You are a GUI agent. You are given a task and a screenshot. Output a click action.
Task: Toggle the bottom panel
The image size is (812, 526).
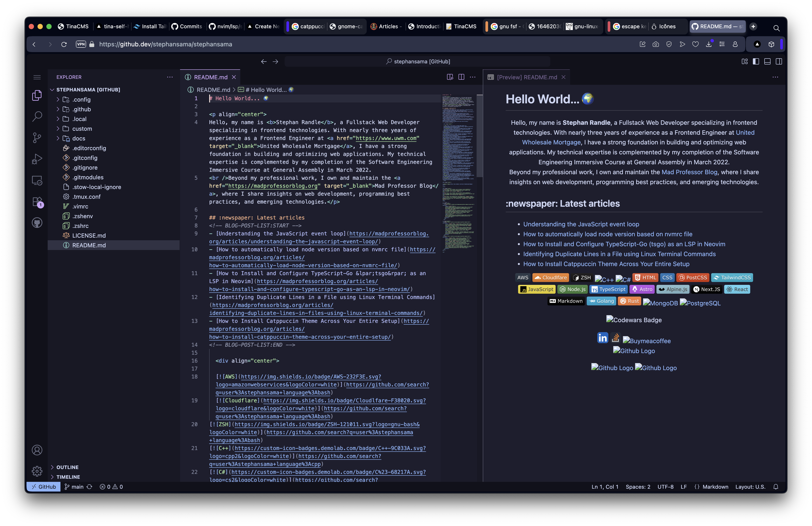click(767, 61)
